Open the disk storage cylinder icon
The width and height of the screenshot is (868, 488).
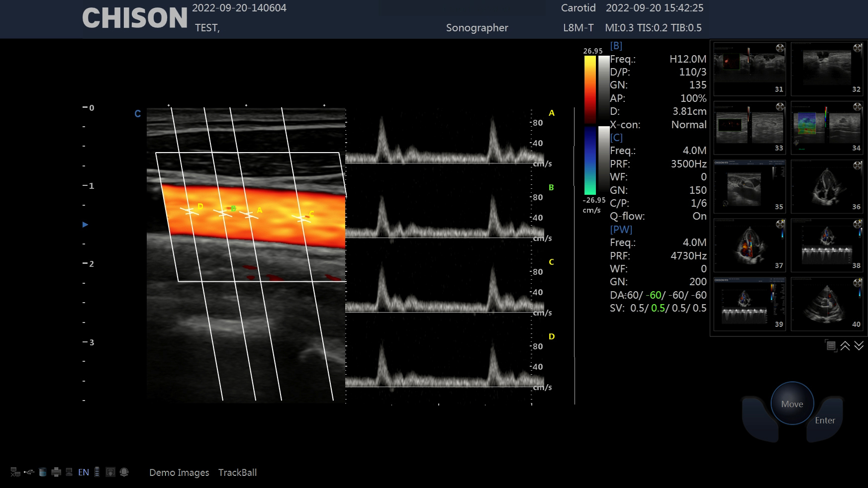click(43, 472)
